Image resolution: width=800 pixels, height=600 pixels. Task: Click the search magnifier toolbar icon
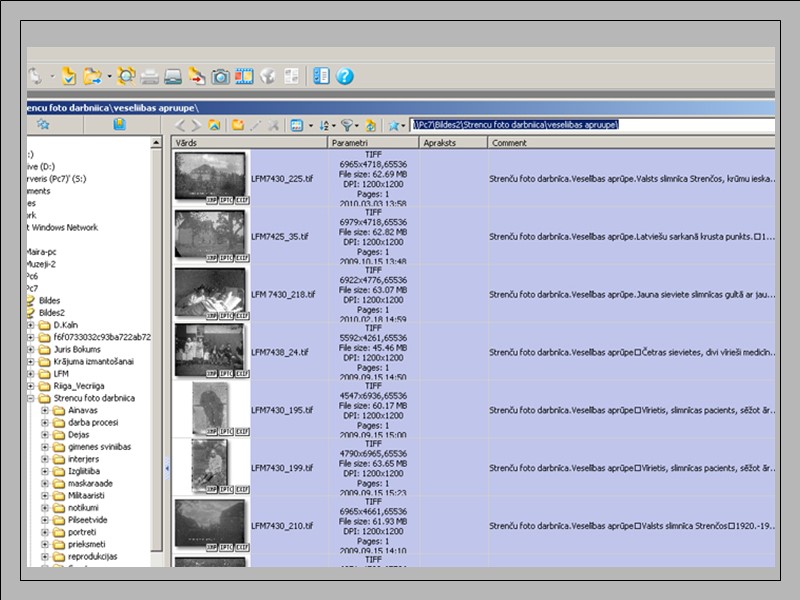coord(126,76)
